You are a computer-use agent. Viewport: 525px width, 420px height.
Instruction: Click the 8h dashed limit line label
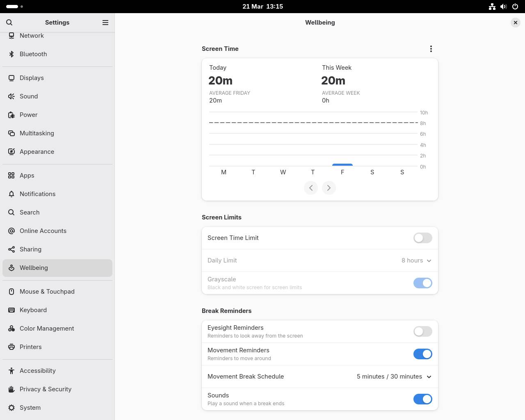[423, 123]
